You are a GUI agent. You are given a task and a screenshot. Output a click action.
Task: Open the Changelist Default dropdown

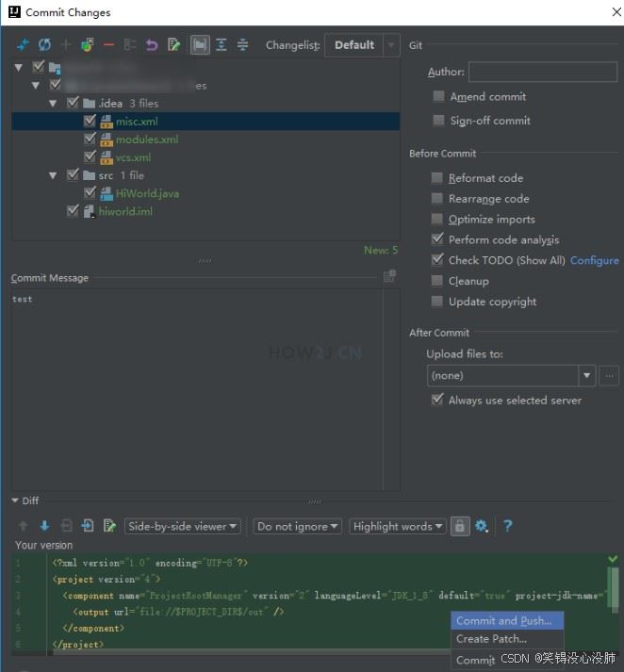pos(362,45)
